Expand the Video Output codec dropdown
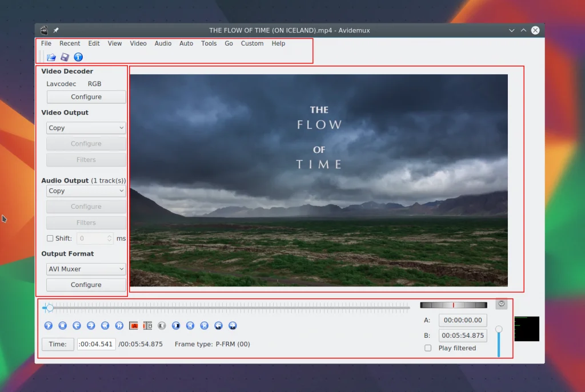Screen dimensions: 585x392 (x=86, y=128)
